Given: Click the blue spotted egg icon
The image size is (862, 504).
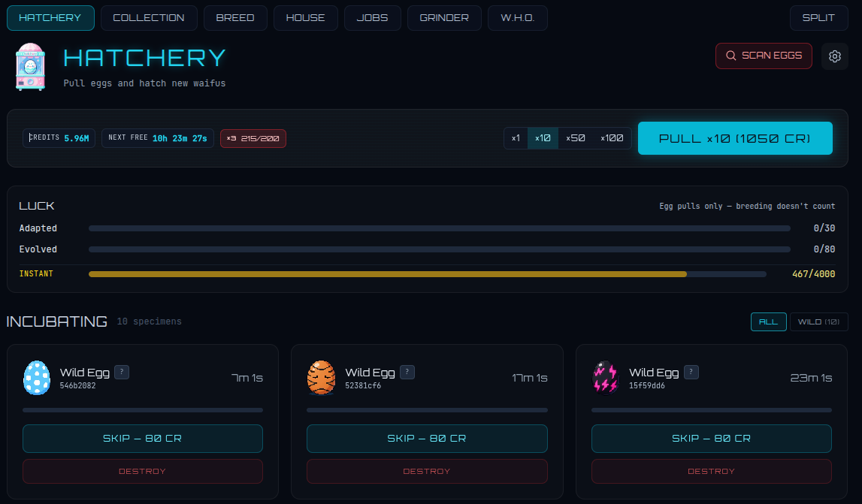Looking at the screenshot, I should coord(37,378).
